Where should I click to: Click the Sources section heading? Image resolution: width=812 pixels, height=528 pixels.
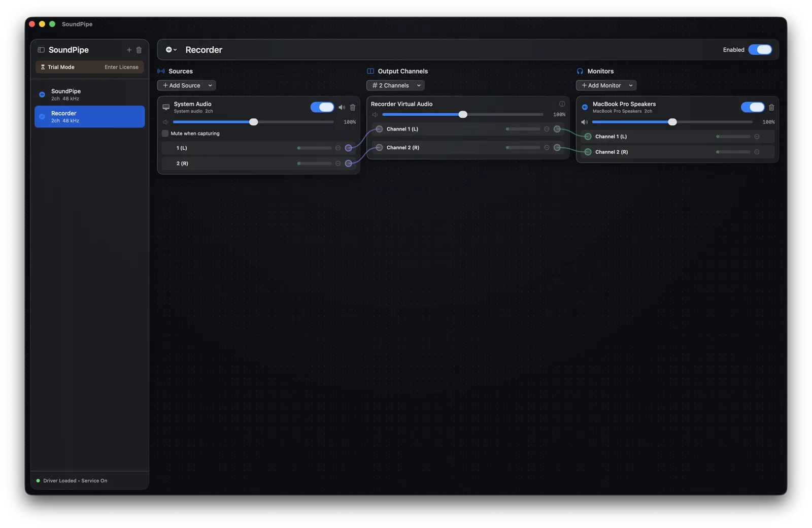(181, 71)
